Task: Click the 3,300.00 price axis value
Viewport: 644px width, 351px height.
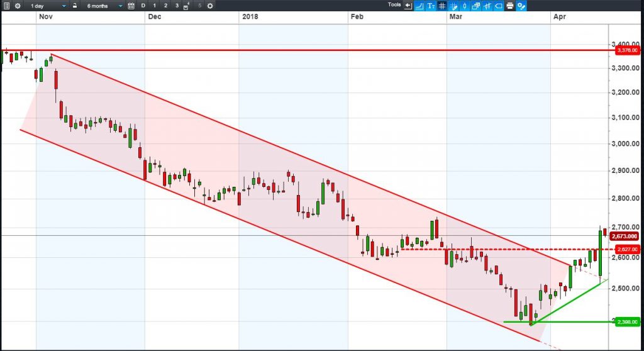Action: tap(625, 68)
